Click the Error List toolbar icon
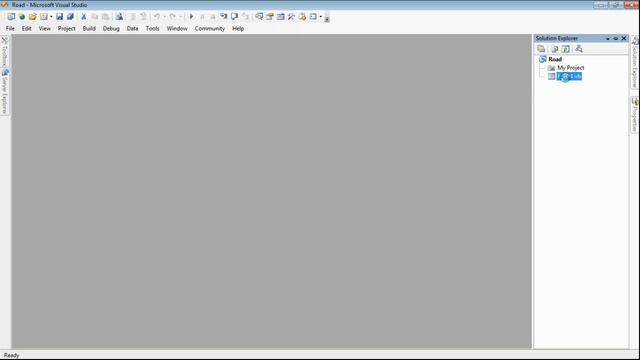This screenshot has height=360, width=640. pyautogui.click(x=302, y=17)
